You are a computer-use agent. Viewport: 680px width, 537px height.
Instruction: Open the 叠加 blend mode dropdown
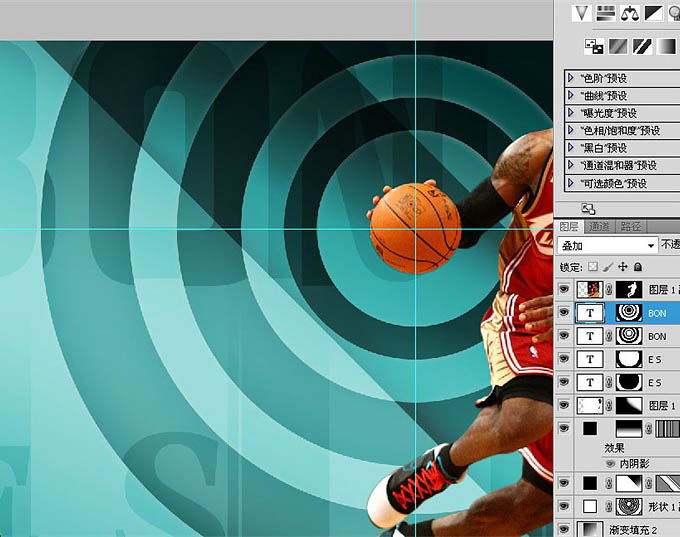(606, 246)
